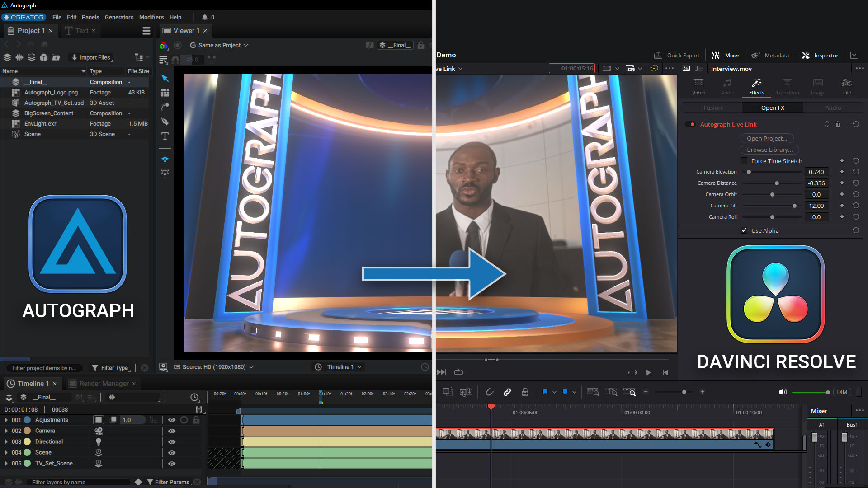
Task: Open the Same as Project dropdown
Action: [219, 45]
